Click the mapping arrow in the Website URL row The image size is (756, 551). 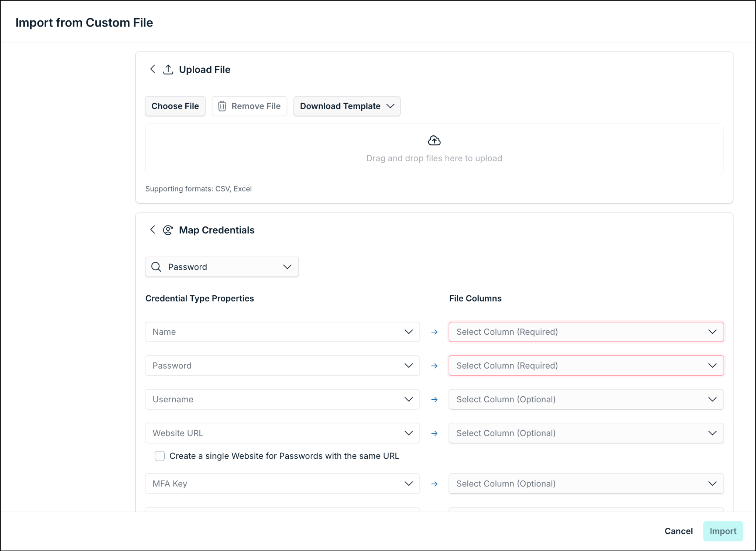click(x=434, y=433)
